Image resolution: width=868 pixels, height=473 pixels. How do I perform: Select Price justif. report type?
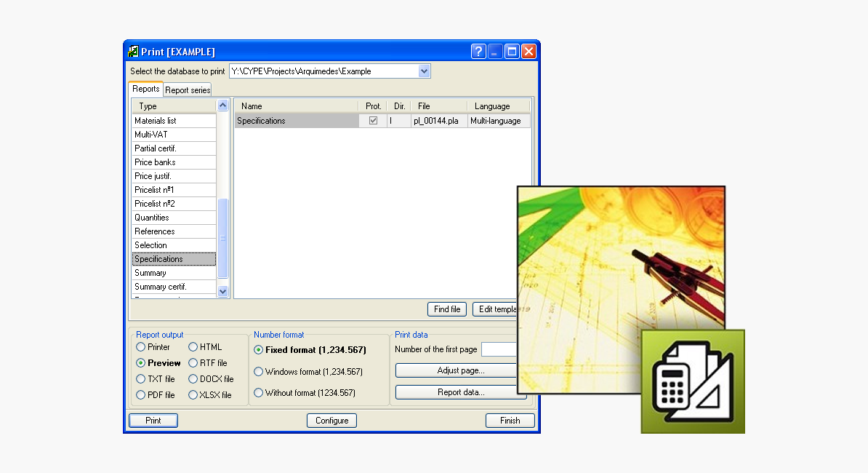174,175
